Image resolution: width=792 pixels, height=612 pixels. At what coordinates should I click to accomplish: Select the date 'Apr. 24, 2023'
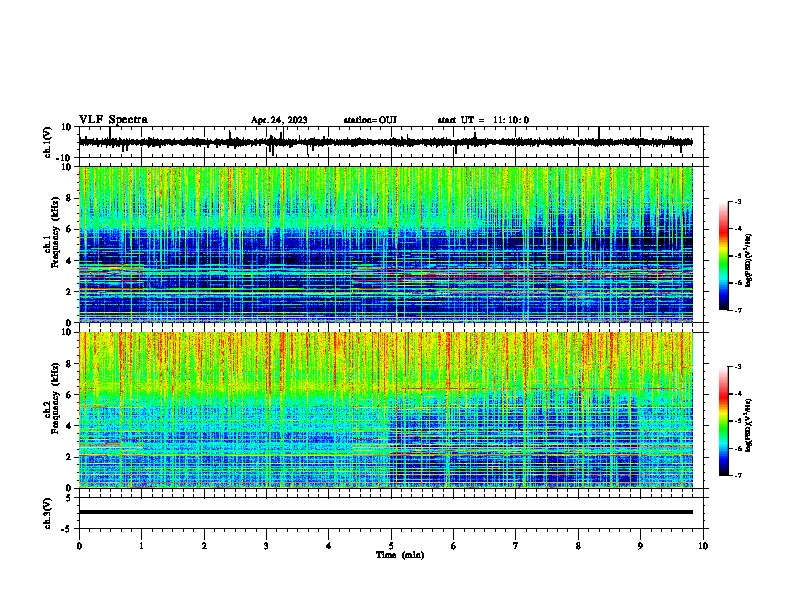coord(279,120)
